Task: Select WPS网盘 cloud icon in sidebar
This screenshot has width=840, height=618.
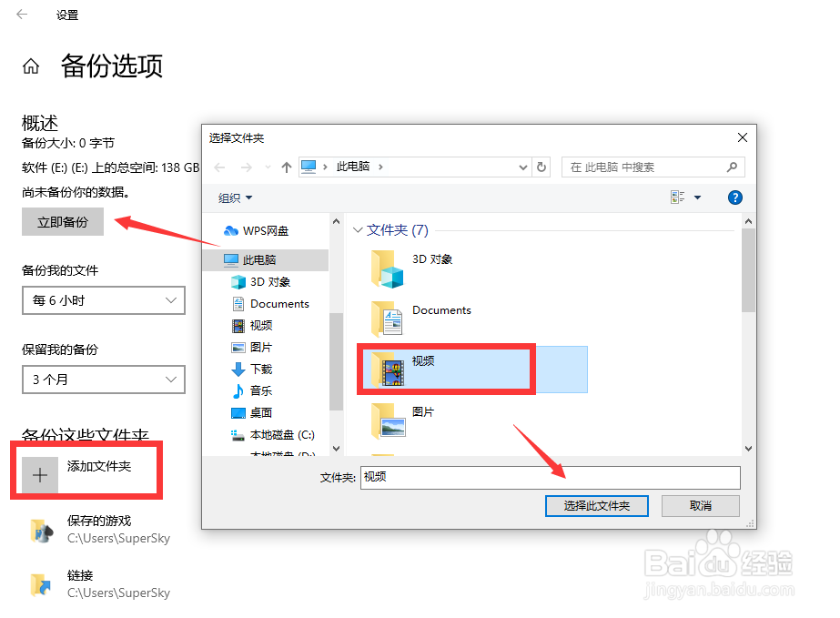Action: [x=231, y=230]
